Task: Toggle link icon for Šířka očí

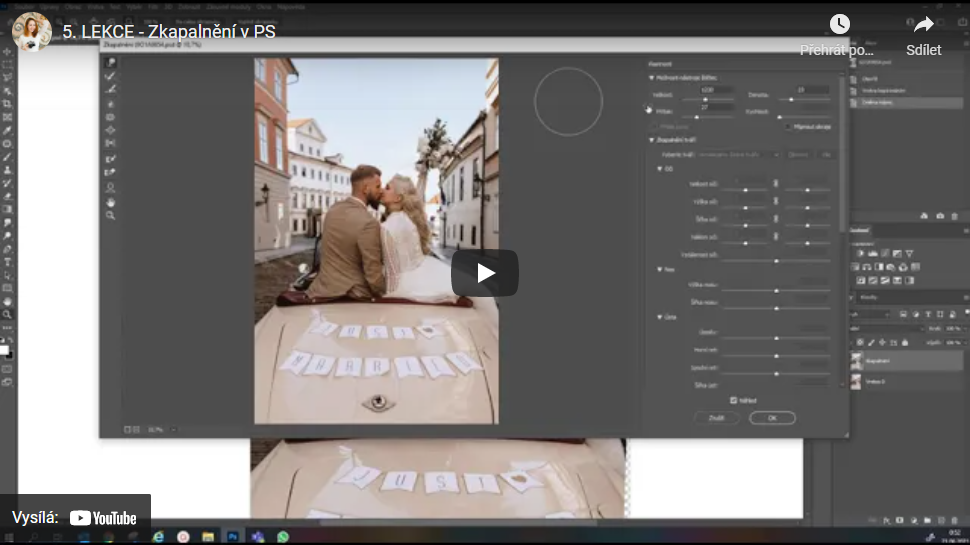Action: (x=776, y=218)
